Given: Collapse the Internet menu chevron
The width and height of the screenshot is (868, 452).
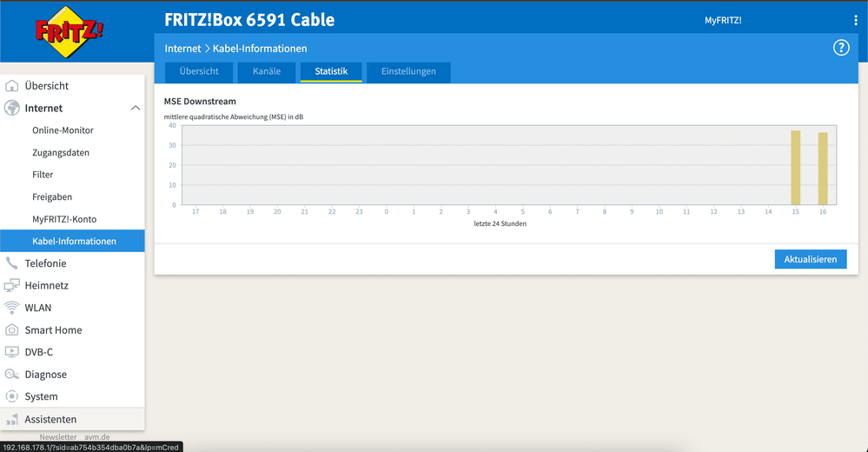Looking at the screenshot, I should (x=135, y=108).
